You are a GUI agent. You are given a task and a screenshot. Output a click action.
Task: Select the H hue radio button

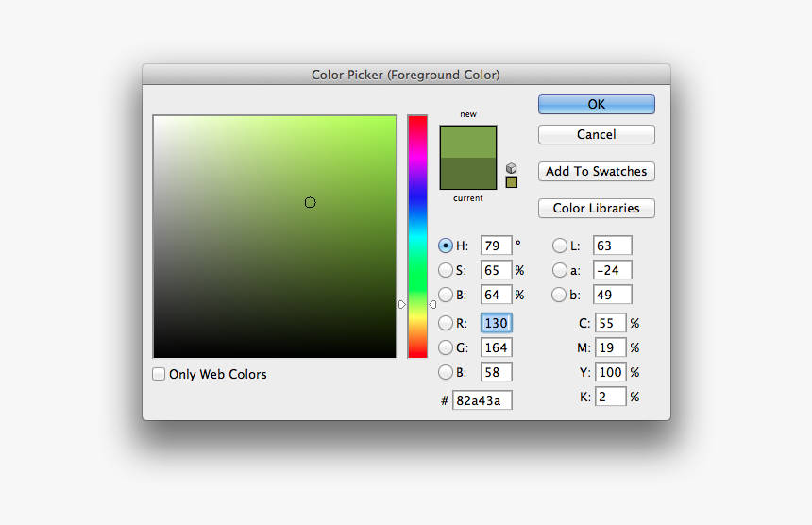pos(446,246)
